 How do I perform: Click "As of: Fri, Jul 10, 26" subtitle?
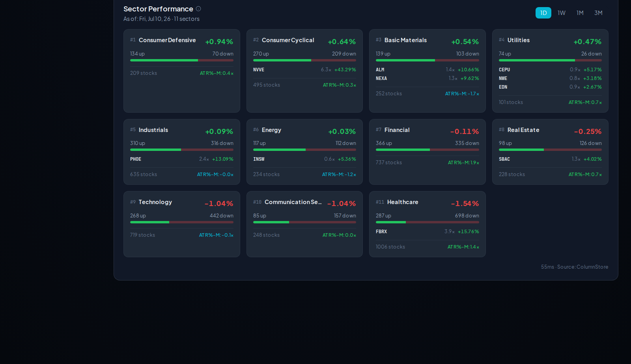(147, 19)
